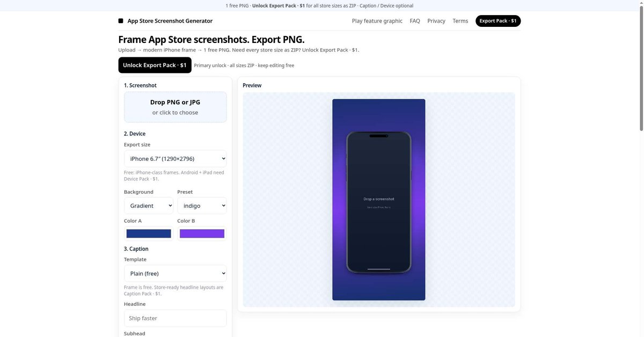Click the Export Pack $1 header button
Image resolution: width=644 pixels, height=337 pixels.
498,21
